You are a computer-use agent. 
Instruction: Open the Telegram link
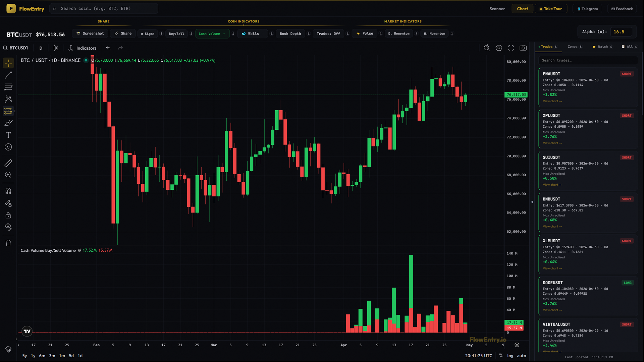tap(587, 9)
